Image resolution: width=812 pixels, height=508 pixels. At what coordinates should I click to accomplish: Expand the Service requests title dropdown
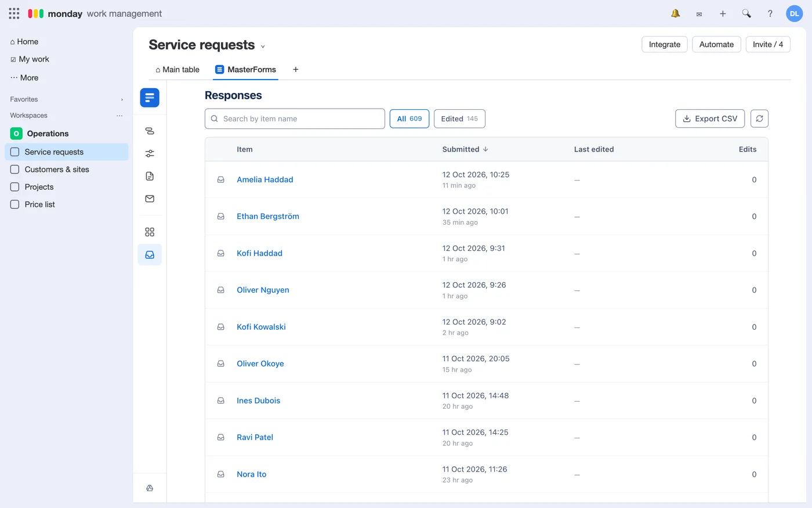tap(263, 46)
